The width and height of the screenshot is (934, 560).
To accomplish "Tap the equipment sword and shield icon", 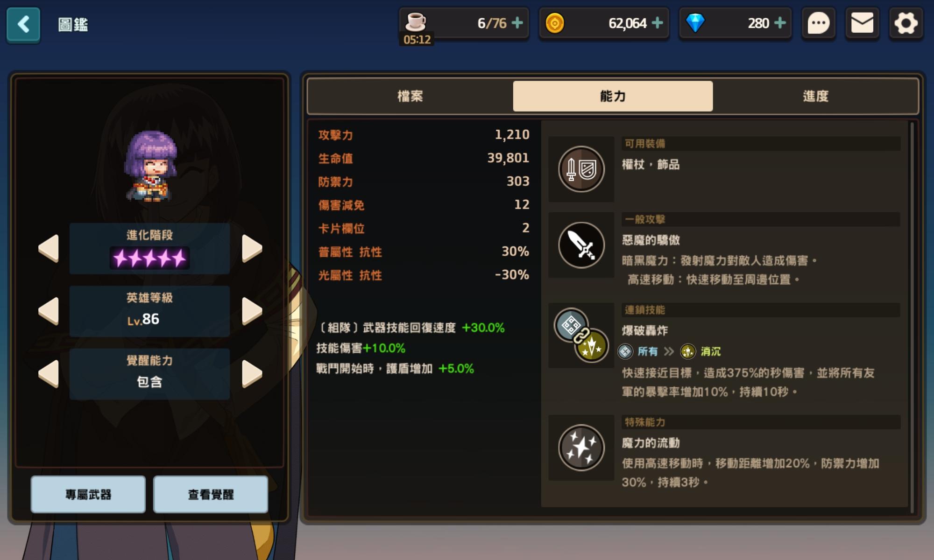I will click(x=581, y=169).
